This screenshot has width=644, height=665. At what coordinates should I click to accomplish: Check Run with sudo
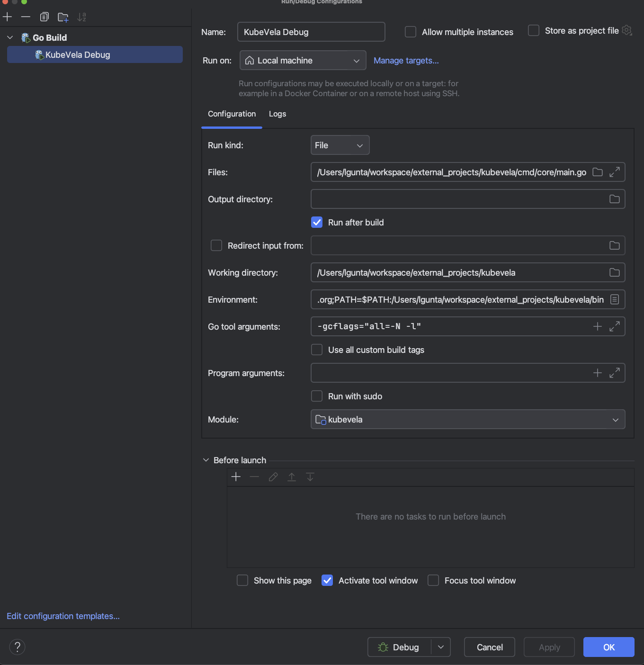[316, 396]
